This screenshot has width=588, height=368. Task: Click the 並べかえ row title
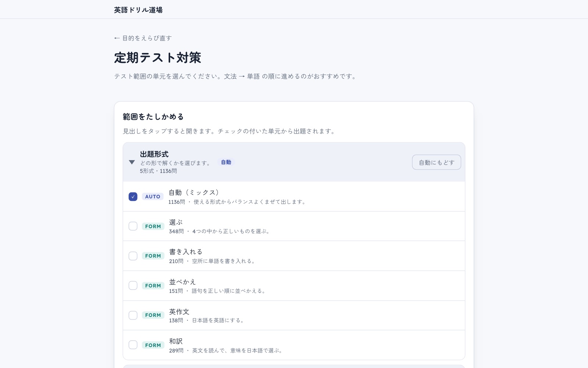(182, 282)
